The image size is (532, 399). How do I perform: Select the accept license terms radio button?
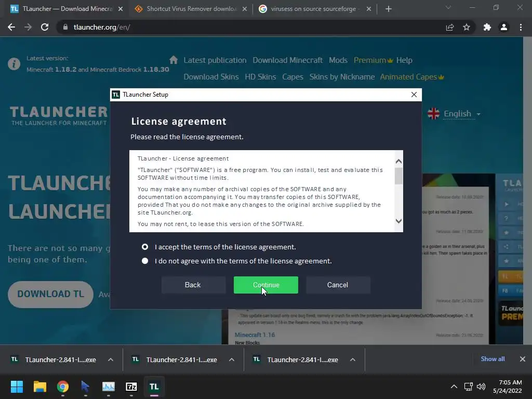(x=145, y=247)
